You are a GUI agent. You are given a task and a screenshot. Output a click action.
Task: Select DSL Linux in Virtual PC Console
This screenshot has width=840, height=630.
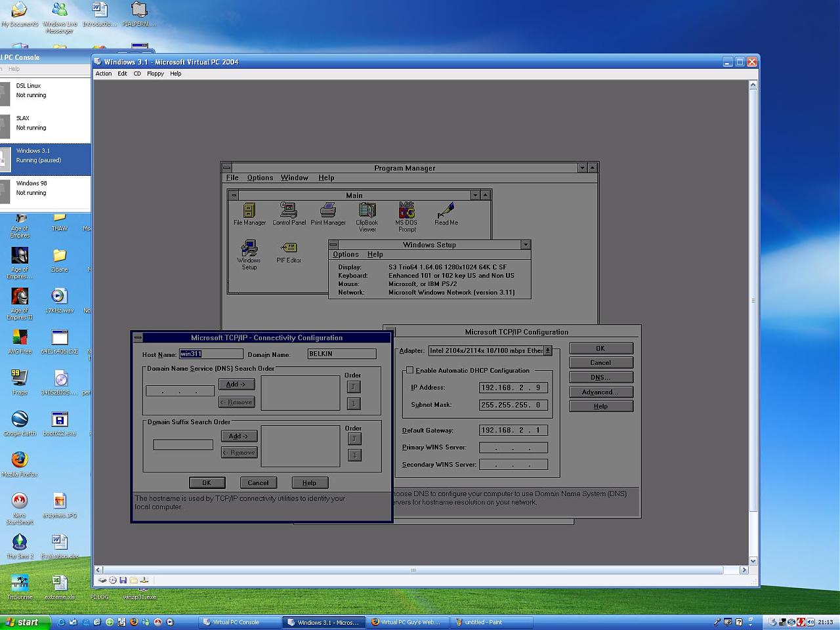45,91
